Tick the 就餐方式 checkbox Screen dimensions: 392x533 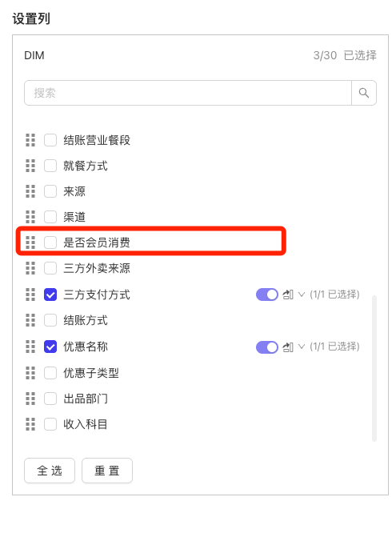click(x=50, y=166)
